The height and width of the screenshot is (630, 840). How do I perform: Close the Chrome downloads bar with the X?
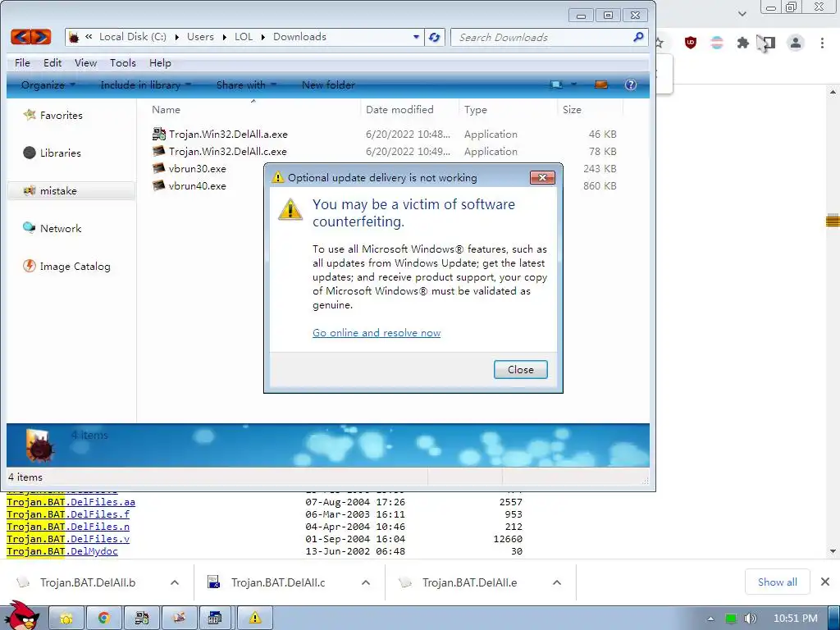coord(825,582)
